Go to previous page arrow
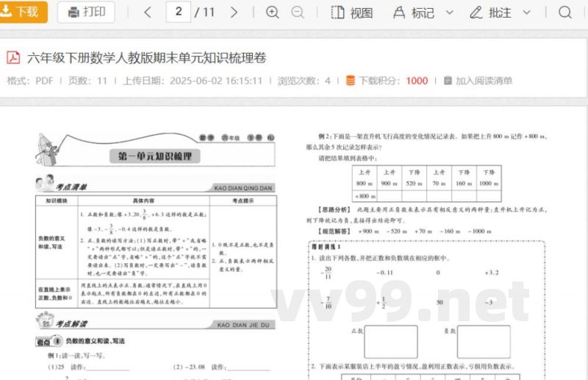Image resolution: width=588 pixels, height=380 pixels. point(148,12)
